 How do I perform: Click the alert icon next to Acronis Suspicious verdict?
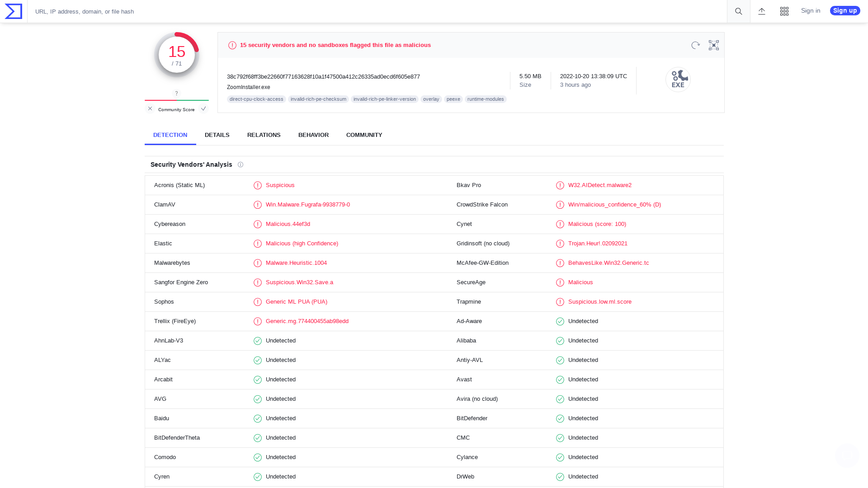click(x=258, y=185)
